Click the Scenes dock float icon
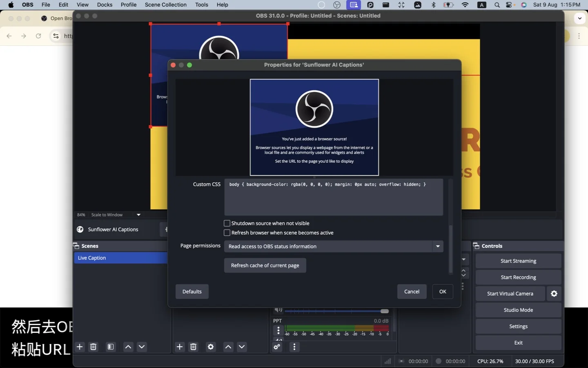The height and width of the screenshot is (368, 588). pos(76,246)
